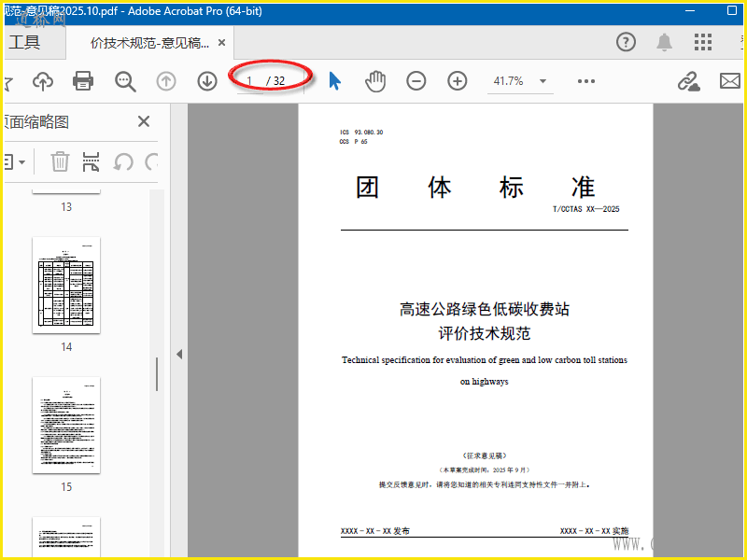Rotate pages counterclockwise
Viewport: 747px width, 560px height.
123,162
